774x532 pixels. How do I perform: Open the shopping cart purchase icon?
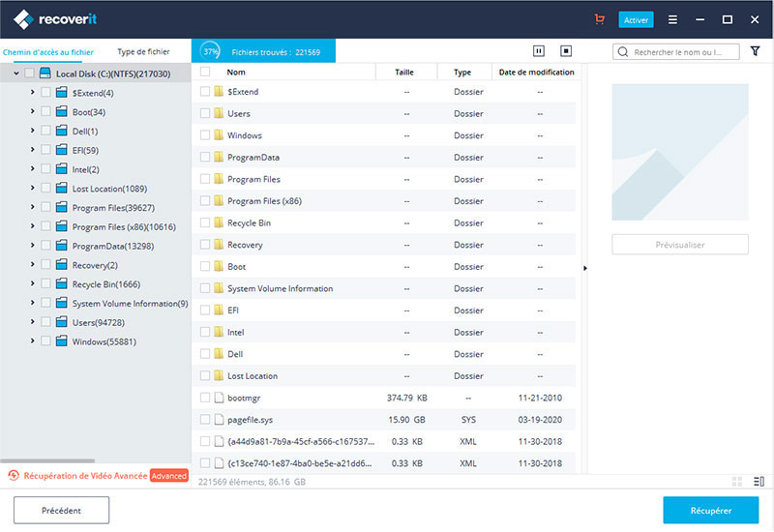pos(600,19)
